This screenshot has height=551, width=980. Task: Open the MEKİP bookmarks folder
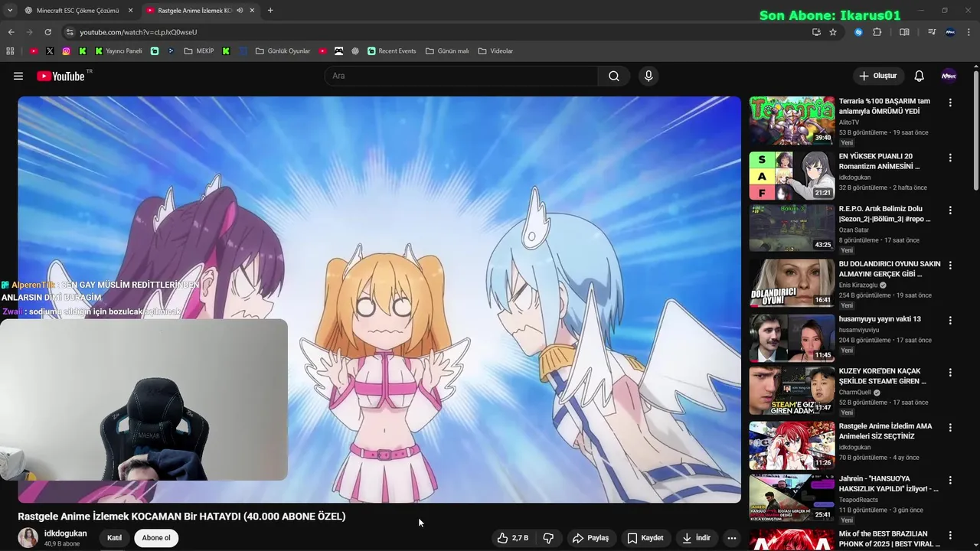(199, 51)
